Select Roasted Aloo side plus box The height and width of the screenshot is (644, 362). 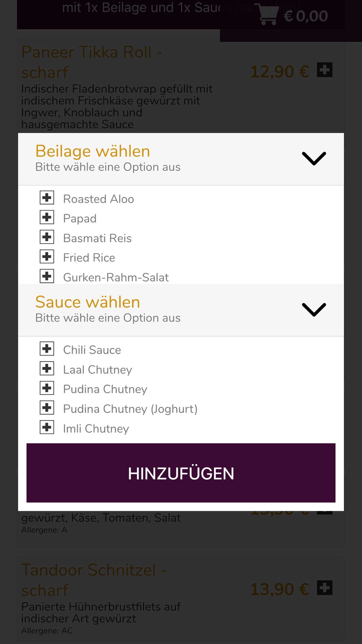pyautogui.click(x=47, y=198)
